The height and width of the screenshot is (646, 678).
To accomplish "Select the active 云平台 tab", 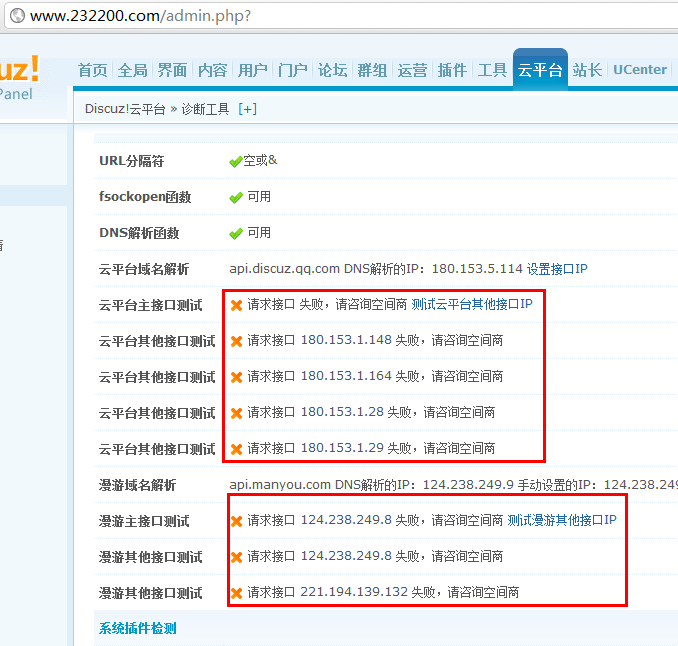I will coord(540,69).
